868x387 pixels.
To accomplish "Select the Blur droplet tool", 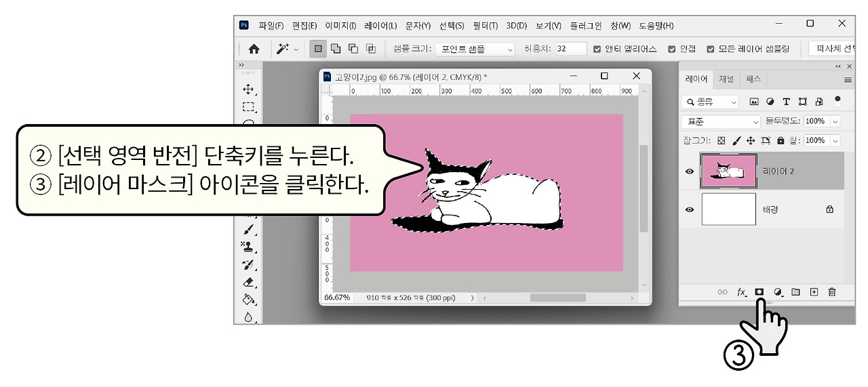I will [x=248, y=317].
